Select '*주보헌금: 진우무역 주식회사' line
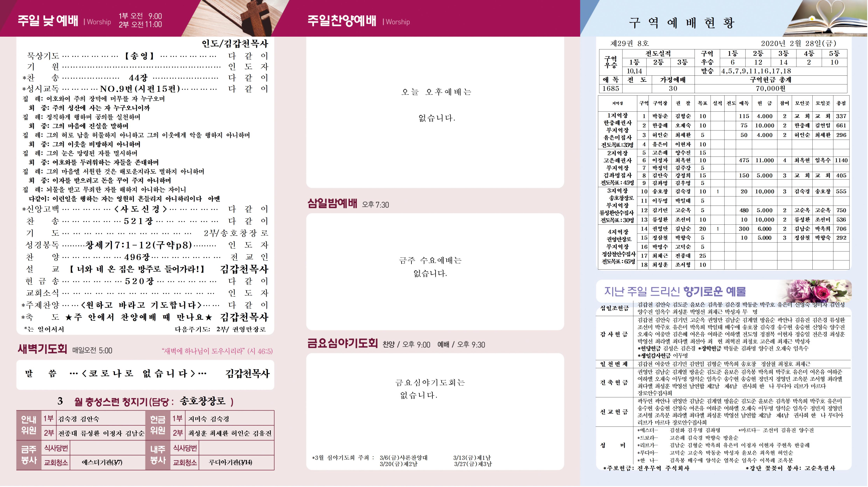Image resolution: width=868 pixels, height=487 pixels. pos(646,469)
